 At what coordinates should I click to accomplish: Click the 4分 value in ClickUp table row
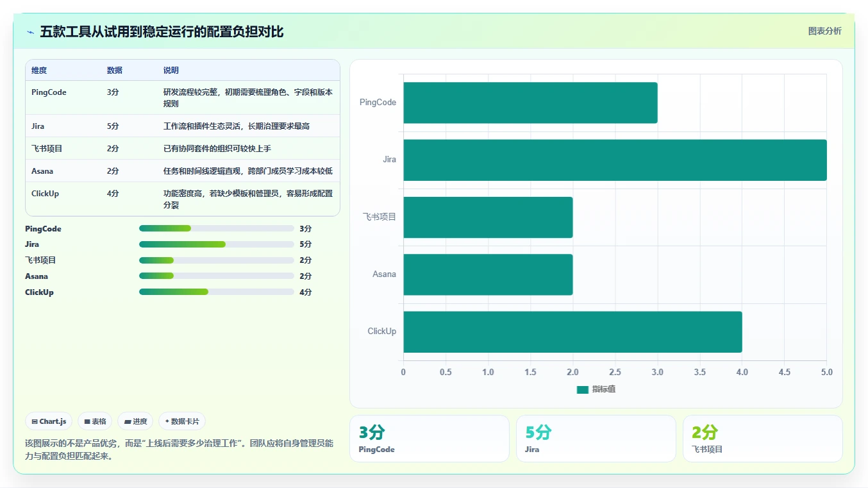point(113,194)
